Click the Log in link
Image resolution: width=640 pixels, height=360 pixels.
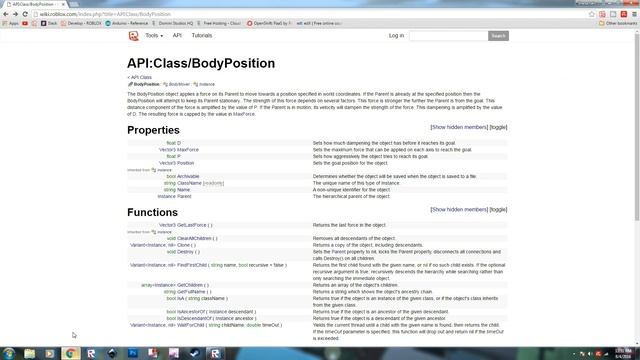(x=396, y=36)
